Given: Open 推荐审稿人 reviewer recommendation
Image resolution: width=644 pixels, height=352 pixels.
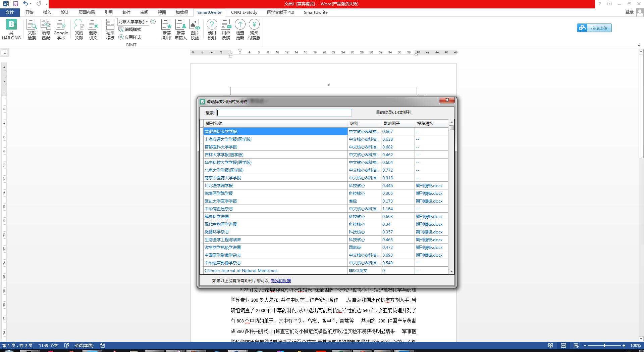Looking at the screenshot, I should pyautogui.click(x=181, y=29).
